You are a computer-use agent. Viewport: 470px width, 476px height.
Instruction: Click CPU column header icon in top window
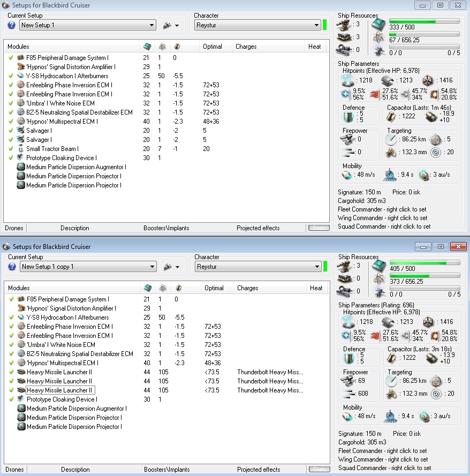147,47
